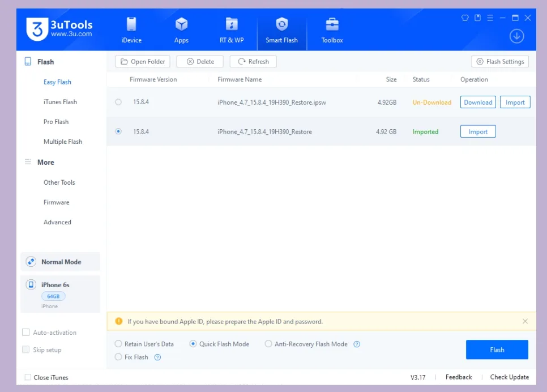547x392 pixels.
Task: Open the firmware folder
Action: (x=143, y=61)
